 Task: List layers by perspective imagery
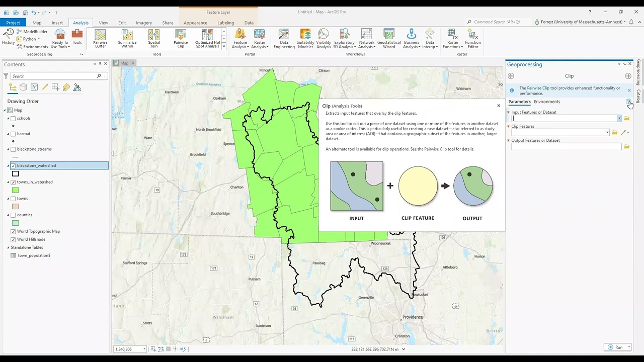tap(77, 87)
